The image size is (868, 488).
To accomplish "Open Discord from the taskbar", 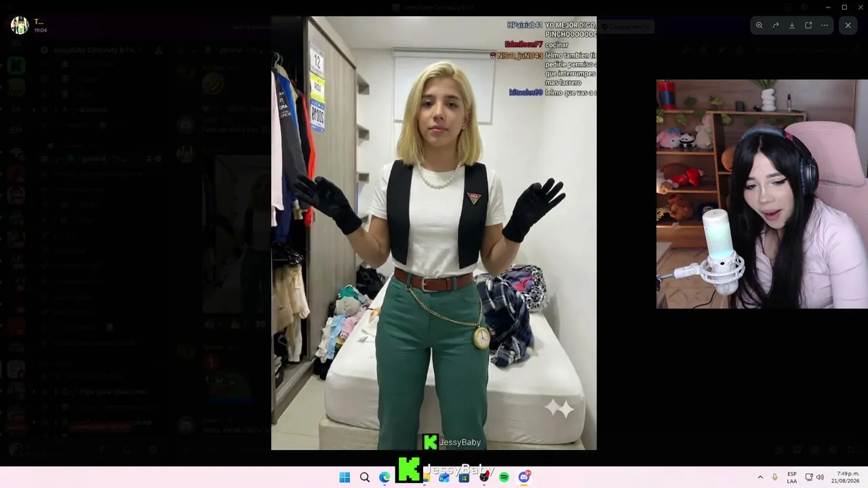I will click(524, 477).
